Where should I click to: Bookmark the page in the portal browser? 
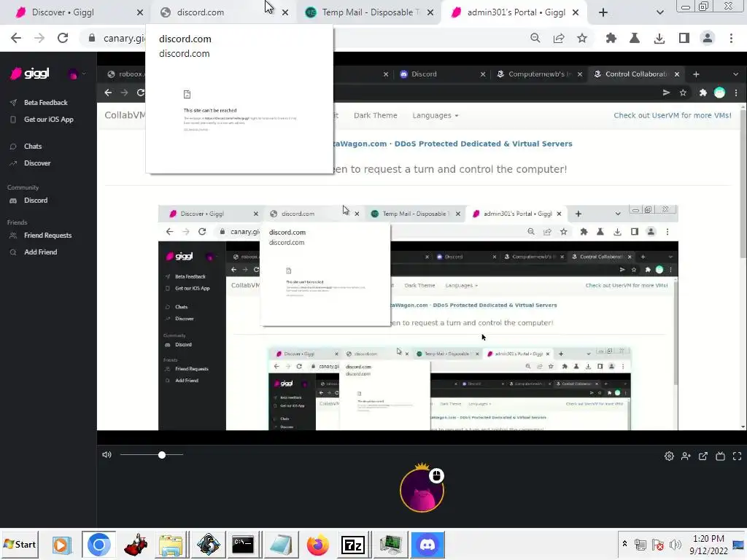click(683, 93)
